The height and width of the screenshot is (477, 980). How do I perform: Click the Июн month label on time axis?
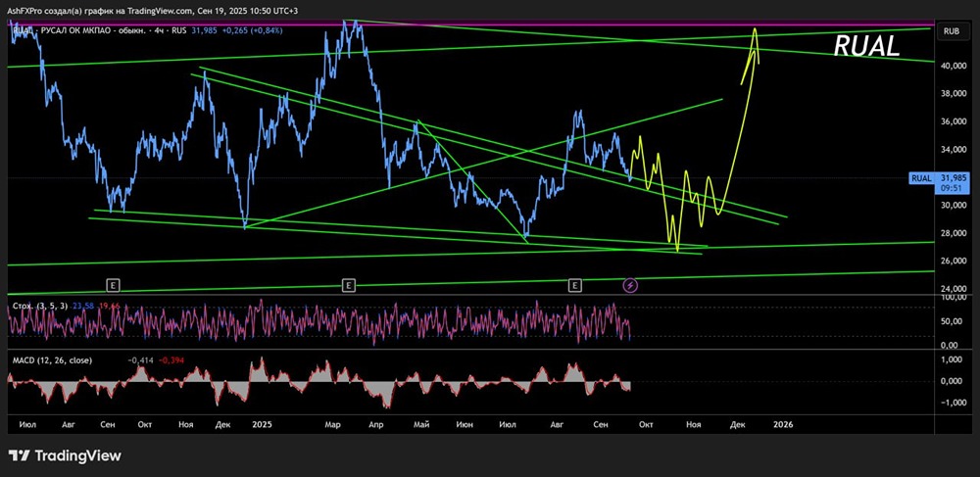pyautogui.click(x=465, y=424)
